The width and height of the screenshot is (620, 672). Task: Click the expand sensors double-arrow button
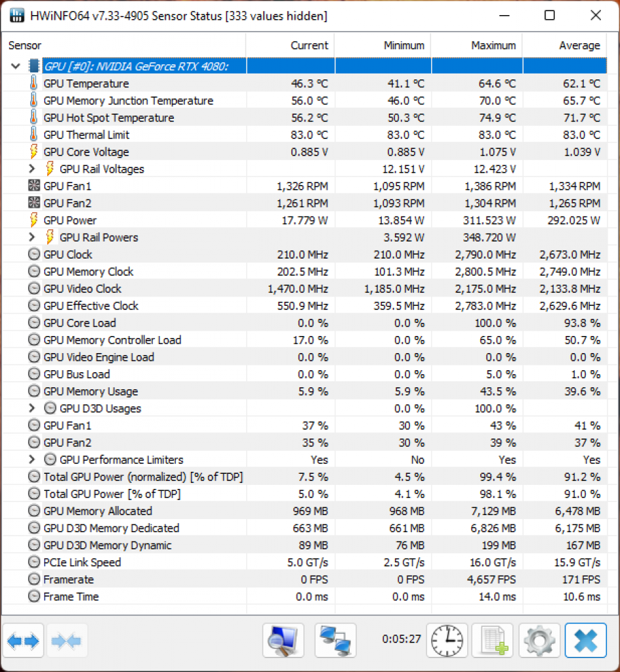click(x=23, y=640)
